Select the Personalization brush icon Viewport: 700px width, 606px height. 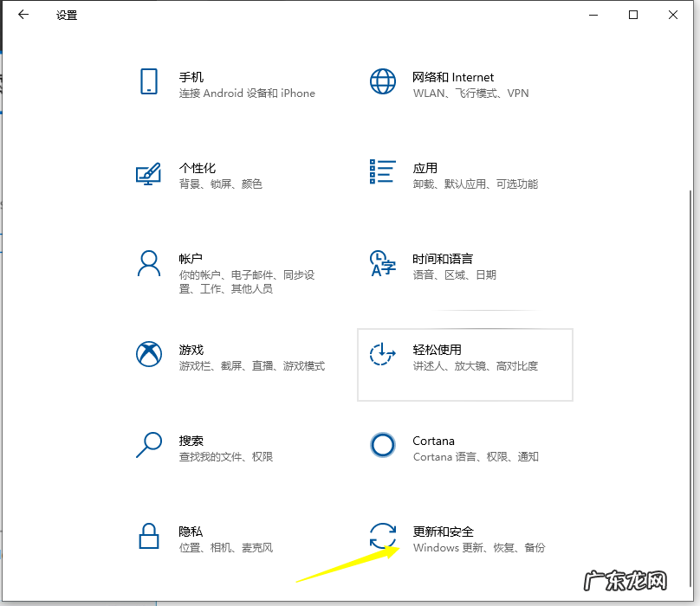pos(148,174)
